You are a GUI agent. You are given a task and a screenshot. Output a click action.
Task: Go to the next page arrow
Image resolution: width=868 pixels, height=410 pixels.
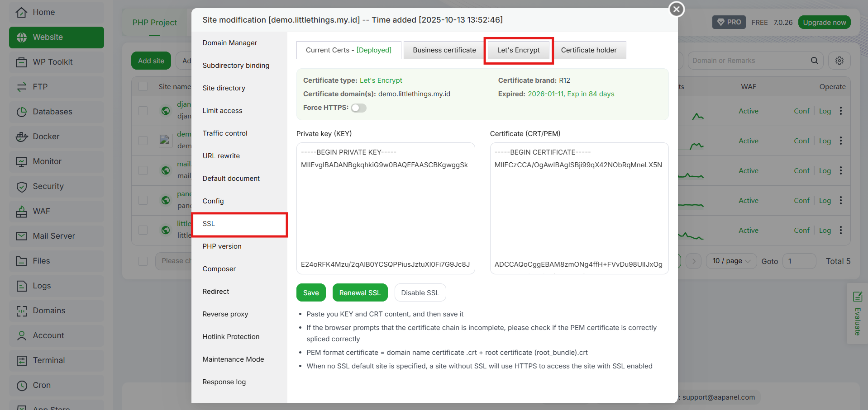pos(693,261)
